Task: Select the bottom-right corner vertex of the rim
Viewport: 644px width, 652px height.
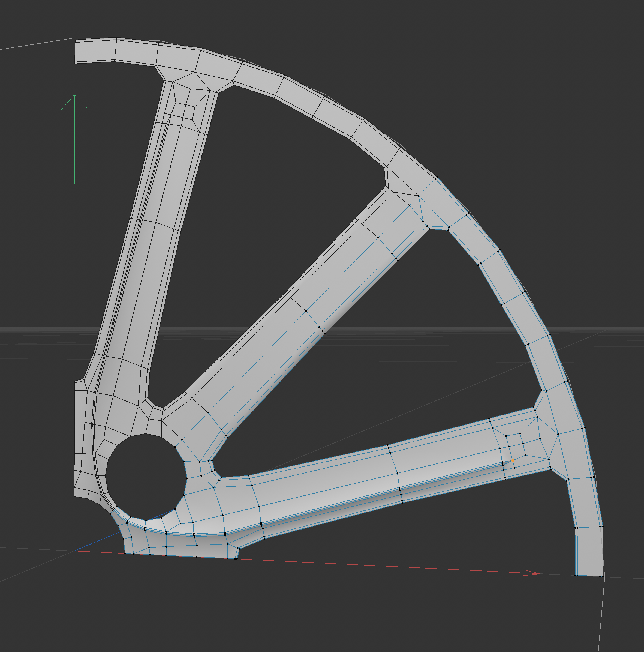Action: pyautogui.click(x=603, y=576)
